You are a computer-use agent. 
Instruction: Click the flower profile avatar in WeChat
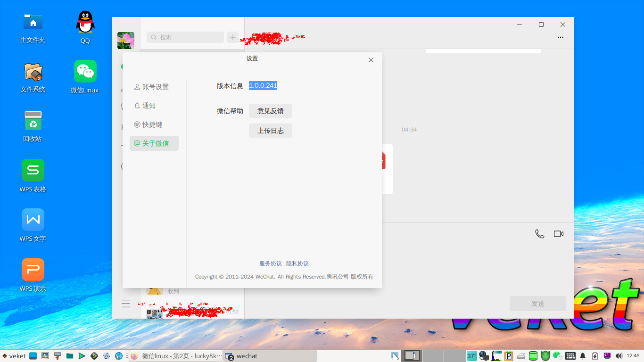click(126, 41)
